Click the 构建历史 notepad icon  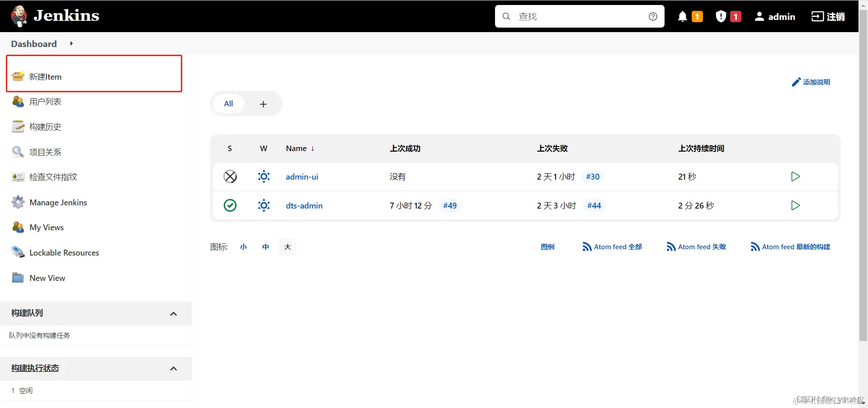point(18,127)
